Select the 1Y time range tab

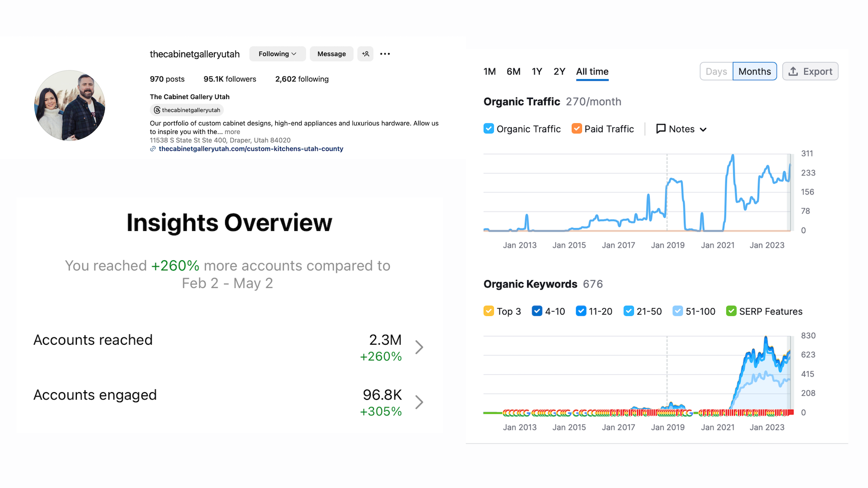tap(537, 71)
